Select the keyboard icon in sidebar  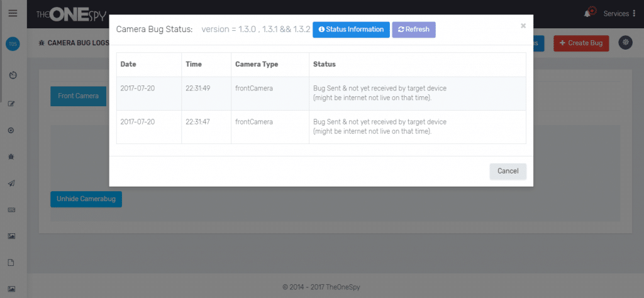[x=11, y=209]
